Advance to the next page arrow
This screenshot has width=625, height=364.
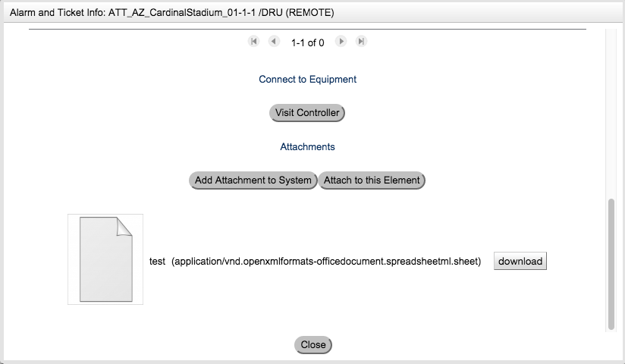coord(341,42)
